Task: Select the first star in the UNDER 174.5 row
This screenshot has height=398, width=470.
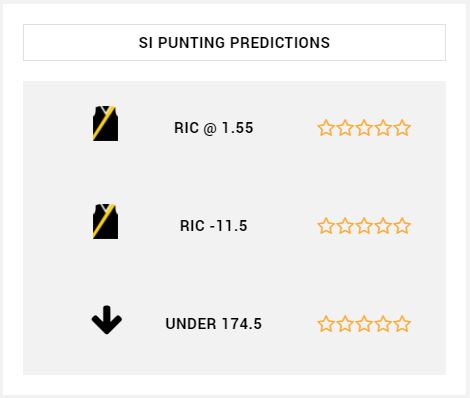Action: (x=326, y=324)
